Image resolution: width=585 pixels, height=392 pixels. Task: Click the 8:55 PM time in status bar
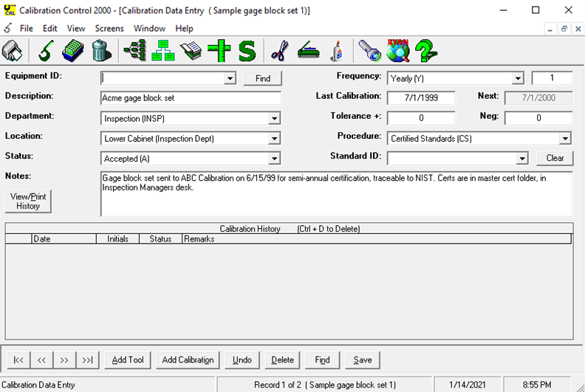536,385
